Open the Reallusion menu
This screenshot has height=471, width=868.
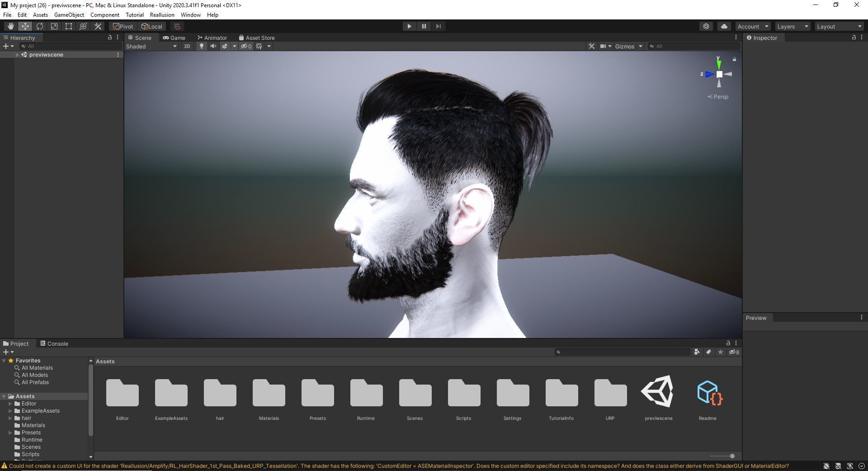click(x=162, y=15)
